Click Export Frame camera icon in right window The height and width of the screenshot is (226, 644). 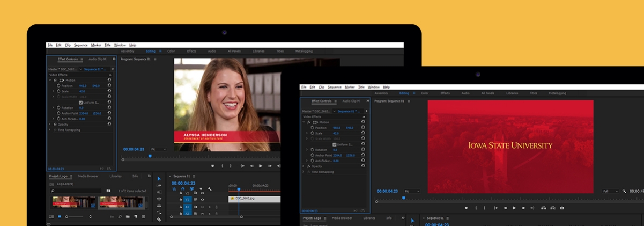coord(562,208)
